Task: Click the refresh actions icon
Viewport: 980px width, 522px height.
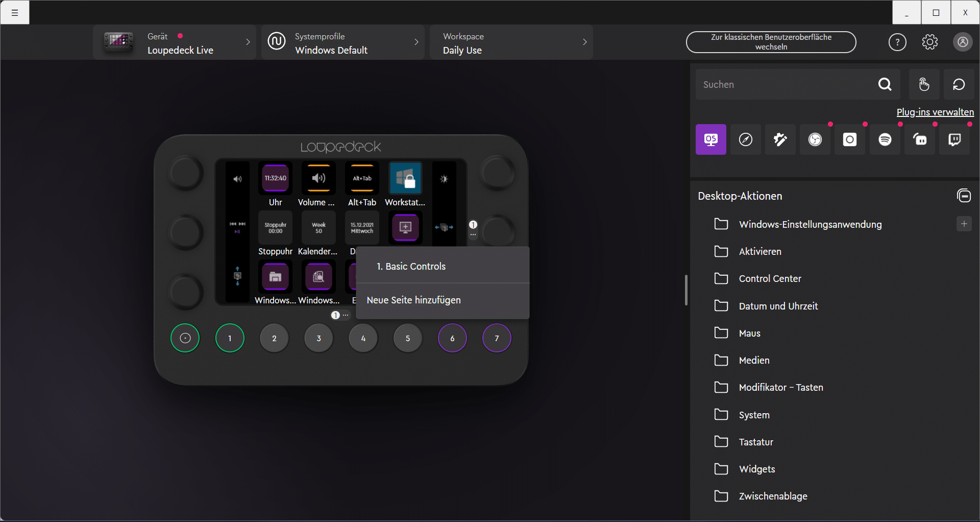Action: point(959,84)
